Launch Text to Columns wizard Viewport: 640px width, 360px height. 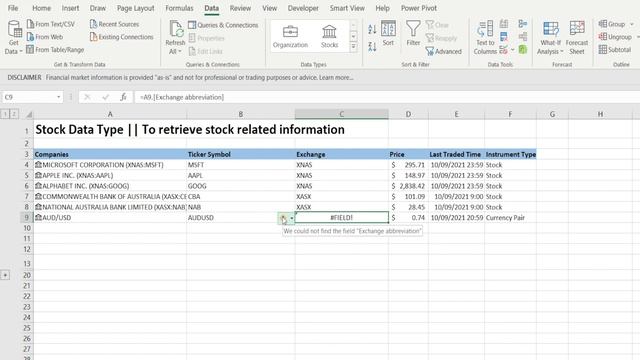485,38
